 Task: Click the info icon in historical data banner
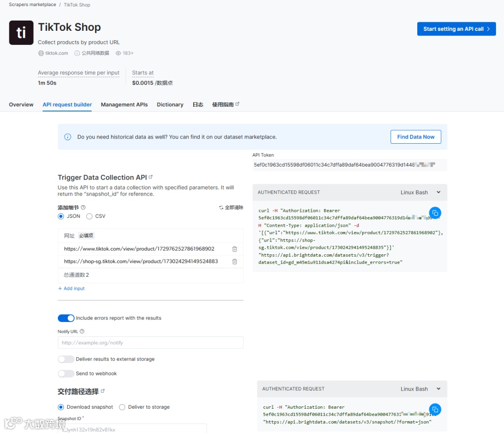[68, 137]
